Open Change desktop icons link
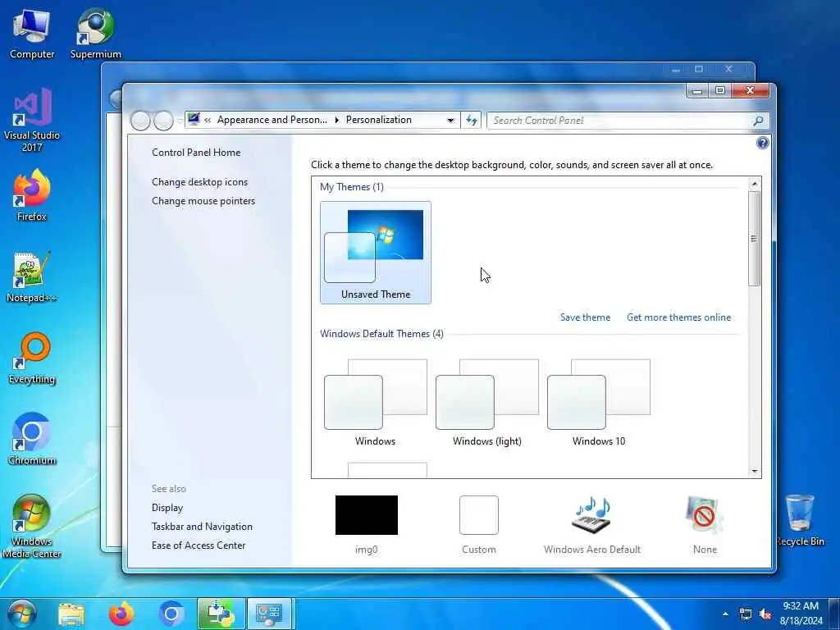 200,182
